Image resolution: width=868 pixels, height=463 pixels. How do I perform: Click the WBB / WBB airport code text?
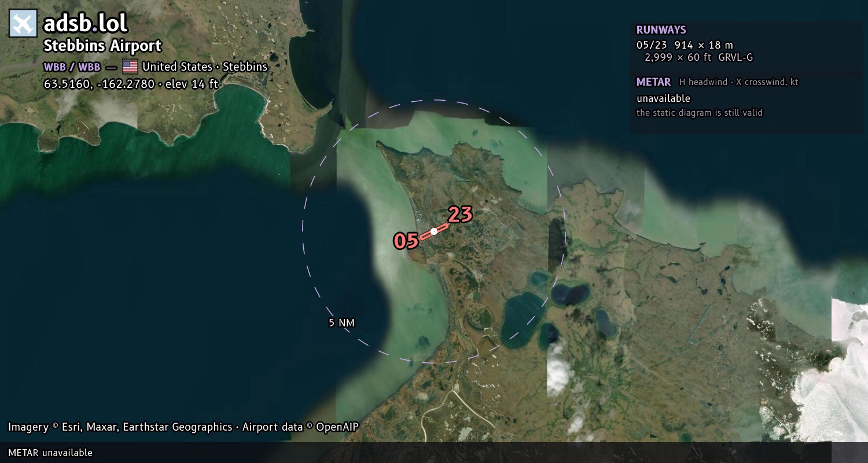[72, 67]
